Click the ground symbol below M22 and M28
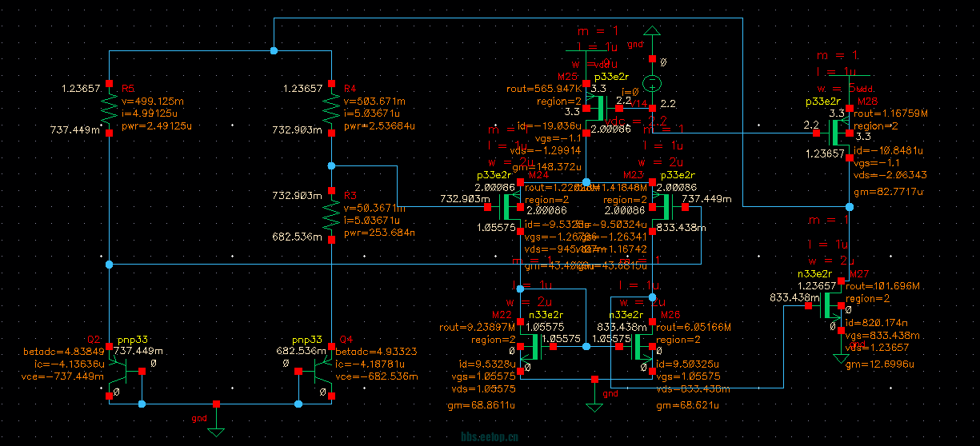The height and width of the screenshot is (446, 980). pos(594,406)
